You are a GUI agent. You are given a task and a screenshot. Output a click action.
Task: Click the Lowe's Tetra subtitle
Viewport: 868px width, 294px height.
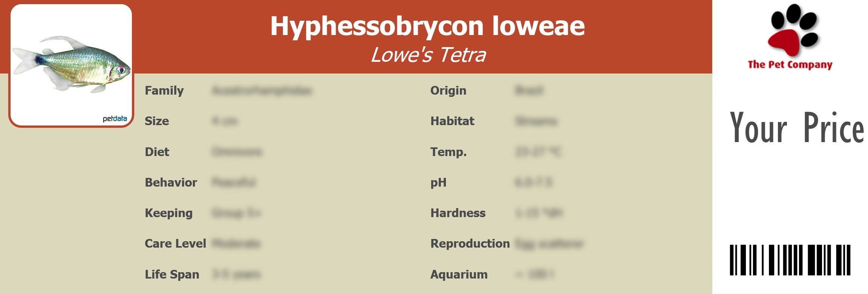tap(428, 55)
